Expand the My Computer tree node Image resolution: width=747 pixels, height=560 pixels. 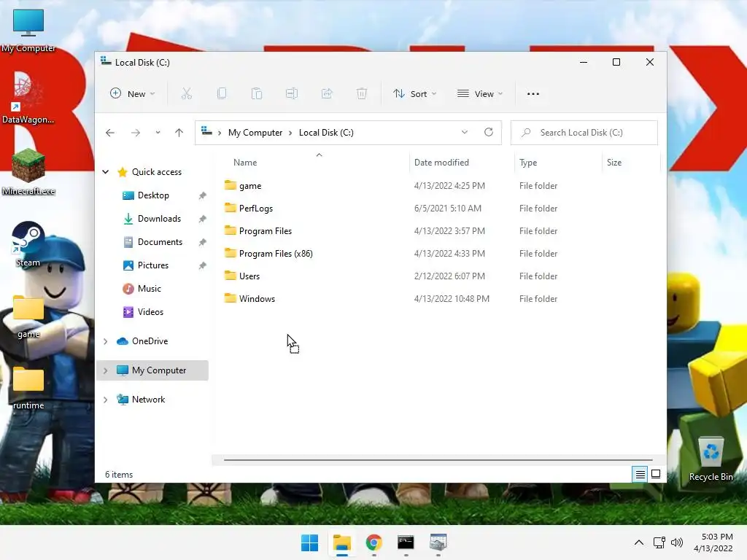coord(106,370)
